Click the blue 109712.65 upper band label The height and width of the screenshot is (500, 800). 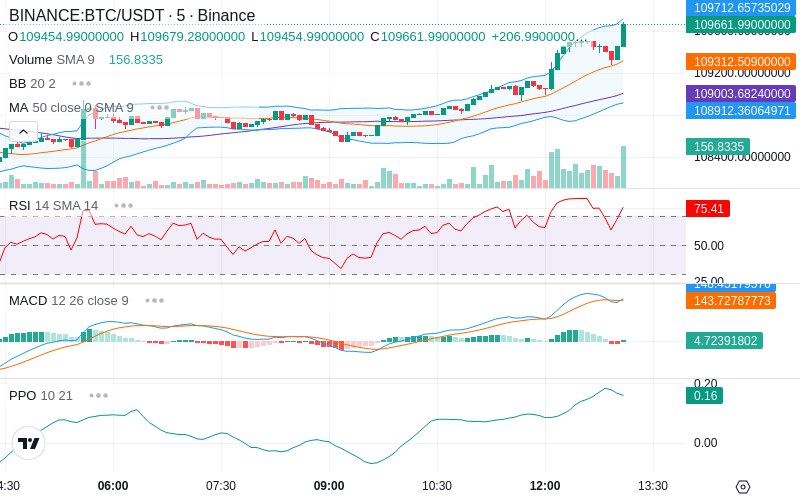click(x=741, y=7)
